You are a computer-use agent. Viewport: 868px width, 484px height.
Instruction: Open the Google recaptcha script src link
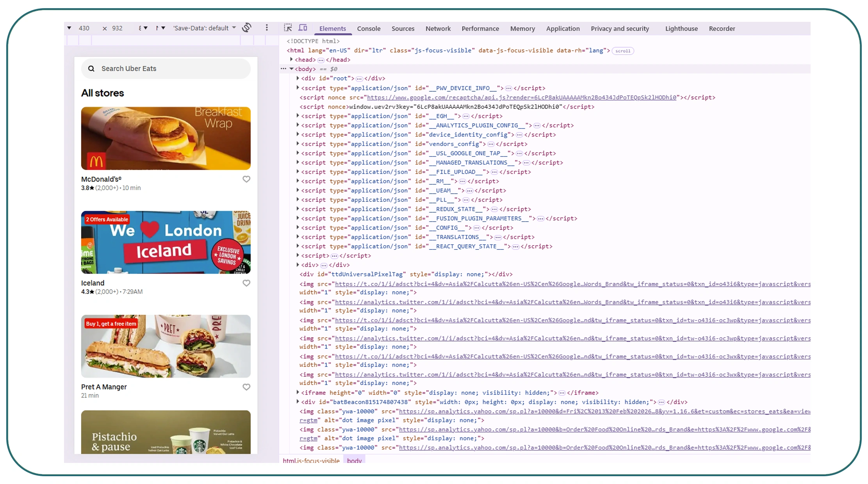click(x=521, y=98)
